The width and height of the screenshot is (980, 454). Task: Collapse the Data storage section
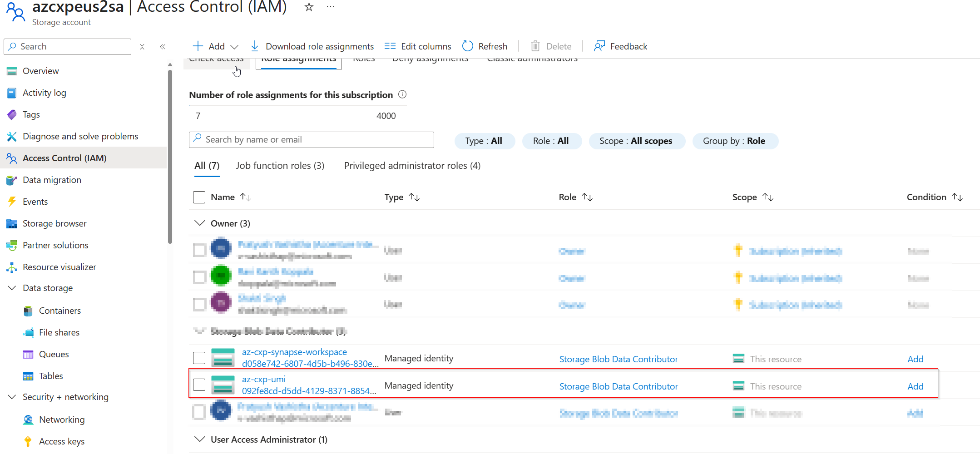[12, 288]
